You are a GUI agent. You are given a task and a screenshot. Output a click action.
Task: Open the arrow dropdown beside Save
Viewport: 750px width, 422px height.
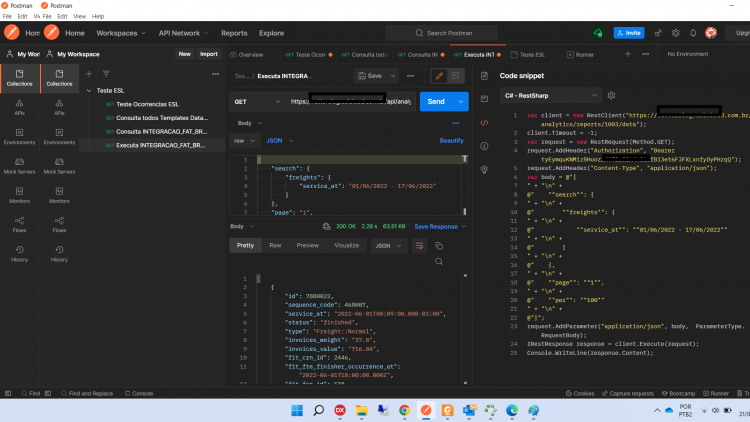(393, 76)
